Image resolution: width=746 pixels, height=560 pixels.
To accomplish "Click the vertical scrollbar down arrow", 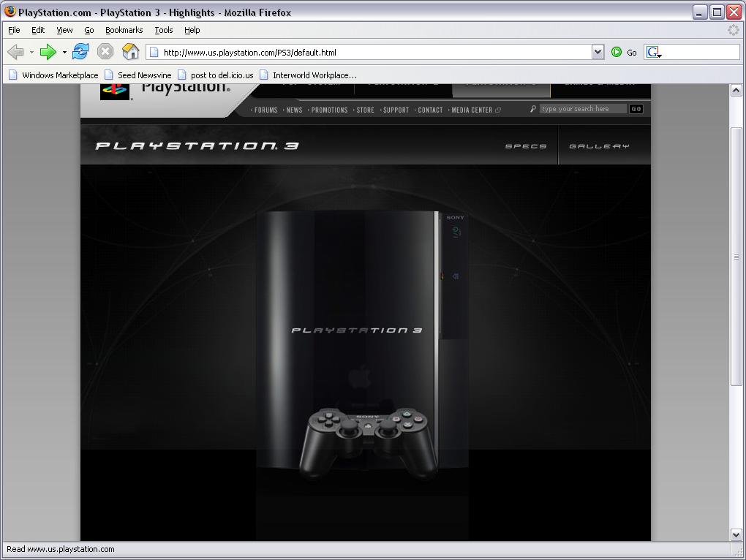I will tap(736, 534).
